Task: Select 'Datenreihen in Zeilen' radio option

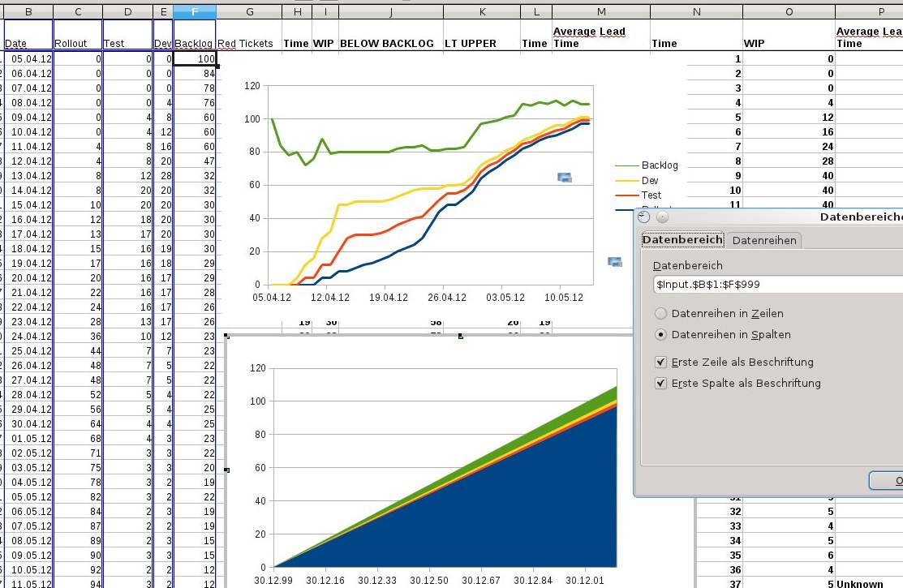Action: 661,313
